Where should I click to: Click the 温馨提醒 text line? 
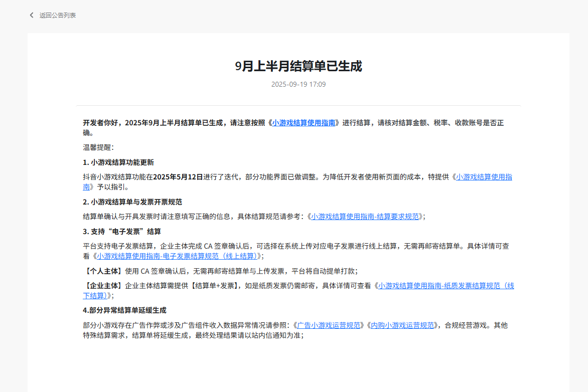coord(98,147)
